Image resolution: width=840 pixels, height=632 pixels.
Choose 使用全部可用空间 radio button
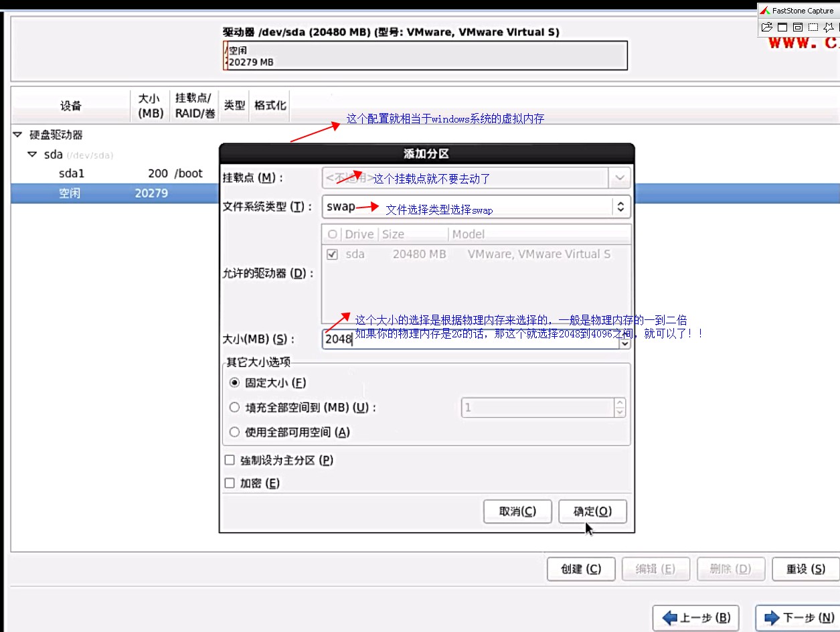click(234, 432)
